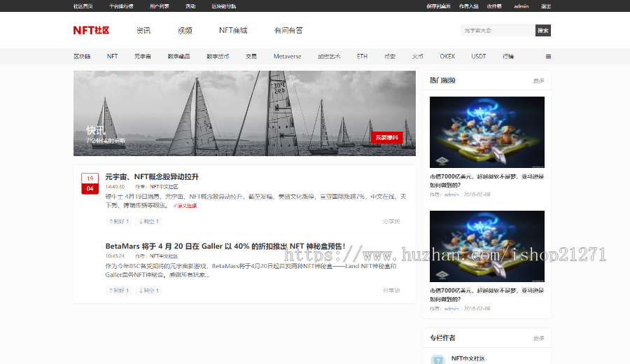630x364 pixels.
Task: Open the 有问有答 navigation item
Action: point(288,31)
